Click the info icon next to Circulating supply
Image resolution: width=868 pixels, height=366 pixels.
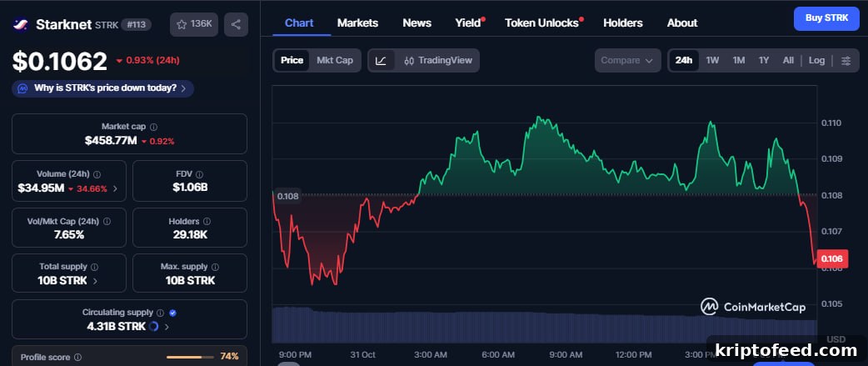coord(160,313)
